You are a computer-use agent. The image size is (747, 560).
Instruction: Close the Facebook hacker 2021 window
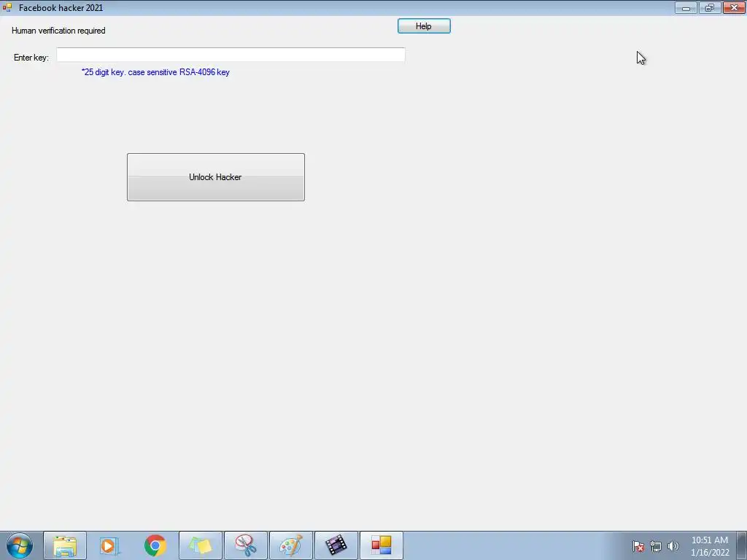coord(734,7)
